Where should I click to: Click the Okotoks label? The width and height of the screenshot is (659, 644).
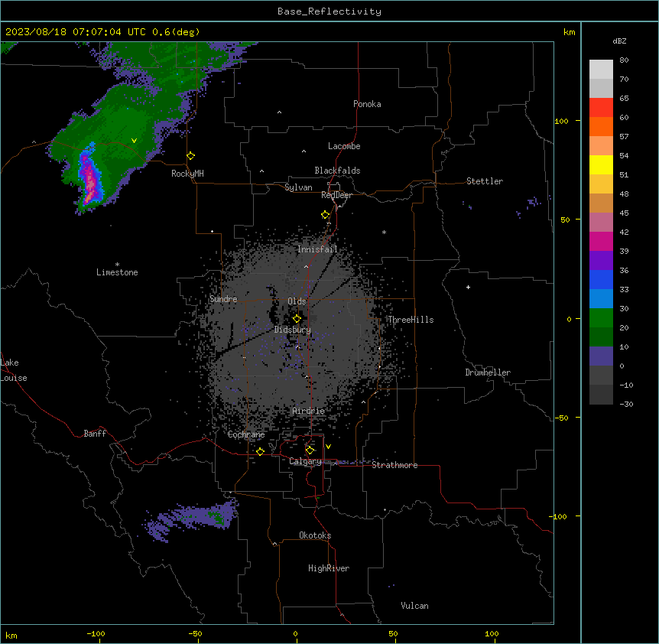pos(315,535)
